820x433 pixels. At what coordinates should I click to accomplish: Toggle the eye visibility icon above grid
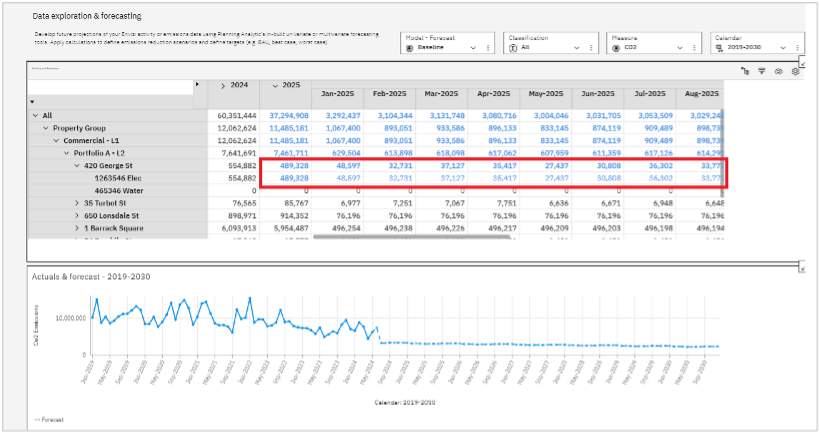point(778,71)
